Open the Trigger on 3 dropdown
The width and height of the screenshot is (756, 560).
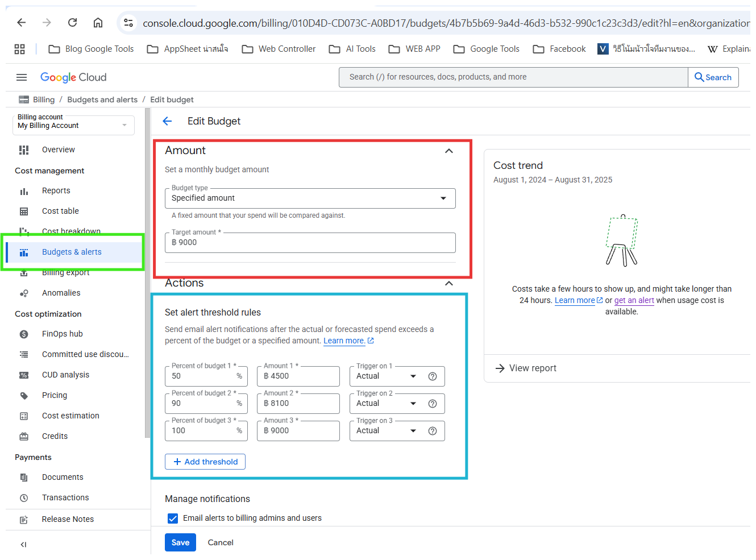pyautogui.click(x=387, y=431)
